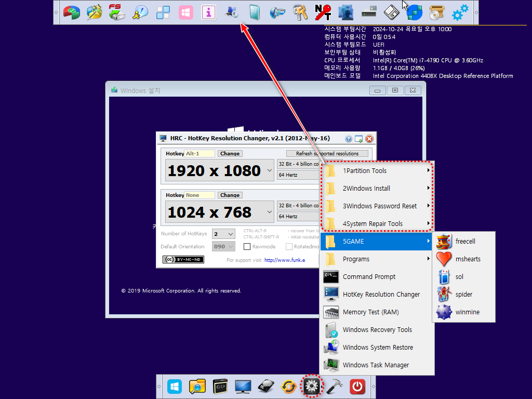Tick the Rotatedmode checkbox
This screenshot has width=532, height=399.
coord(289,246)
